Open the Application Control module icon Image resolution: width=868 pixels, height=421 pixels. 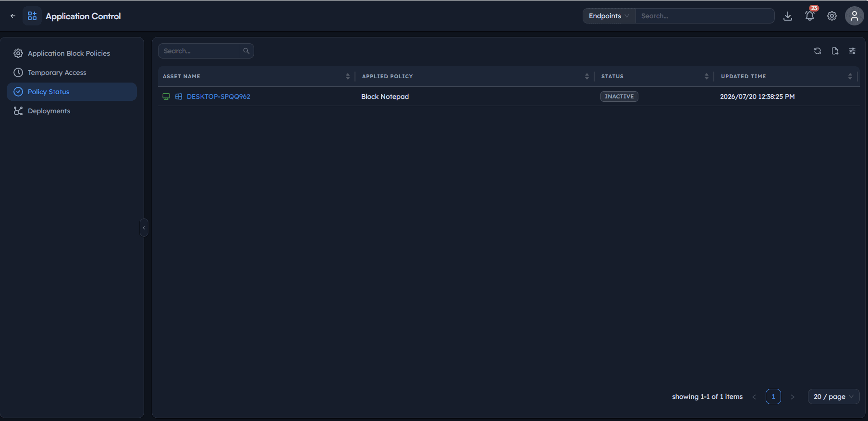(x=32, y=16)
